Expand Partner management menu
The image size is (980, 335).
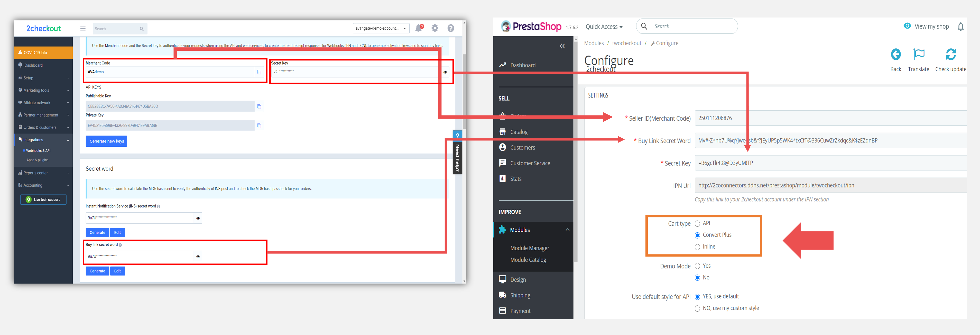click(43, 115)
